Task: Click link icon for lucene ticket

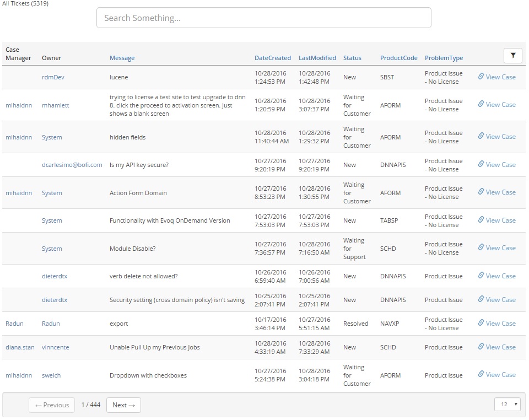Action: (481, 77)
